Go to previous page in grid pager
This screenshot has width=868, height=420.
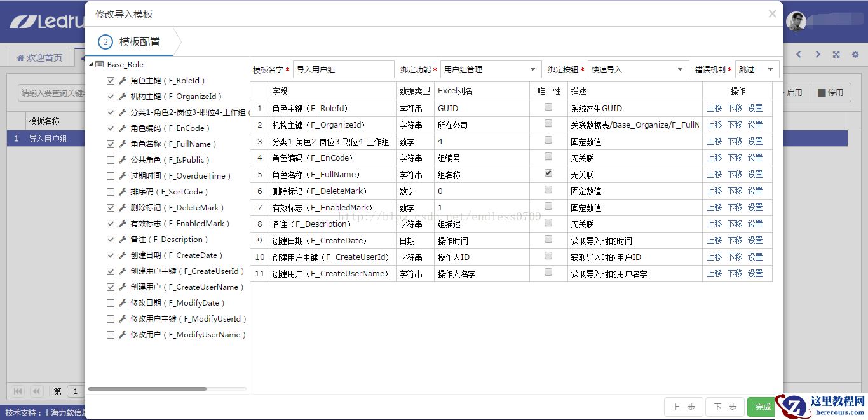37,391
